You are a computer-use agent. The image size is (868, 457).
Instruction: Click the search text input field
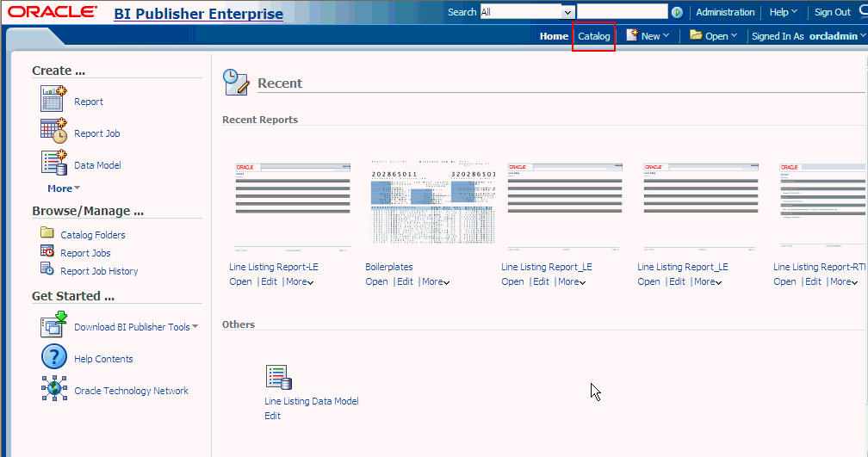click(x=623, y=12)
